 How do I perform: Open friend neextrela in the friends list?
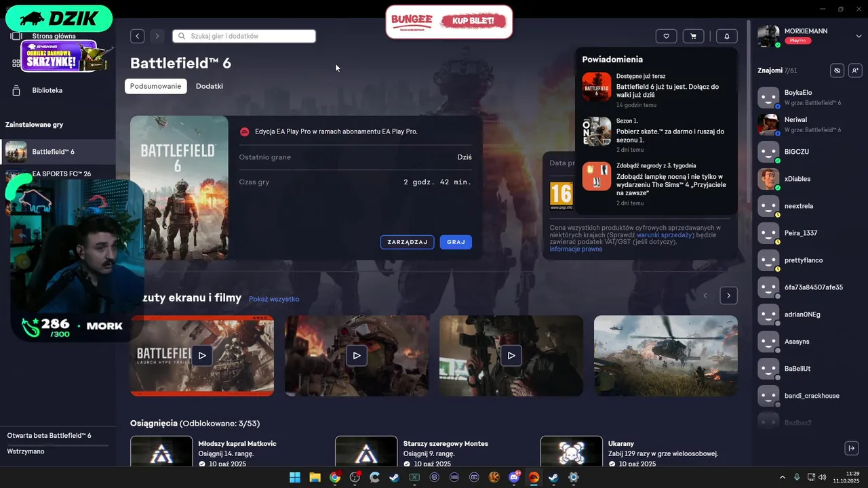click(807, 206)
